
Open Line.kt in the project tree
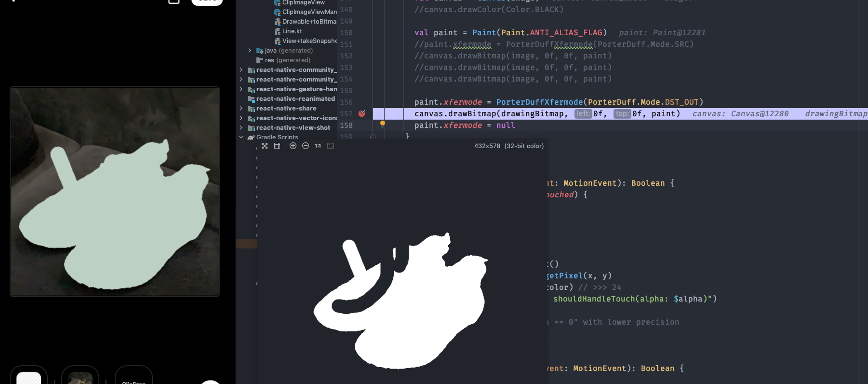pyautogui.click(x=292, y=31)
